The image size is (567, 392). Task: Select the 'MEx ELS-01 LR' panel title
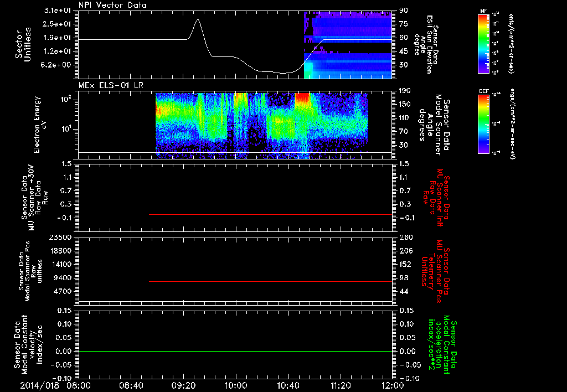coord(111,85)
